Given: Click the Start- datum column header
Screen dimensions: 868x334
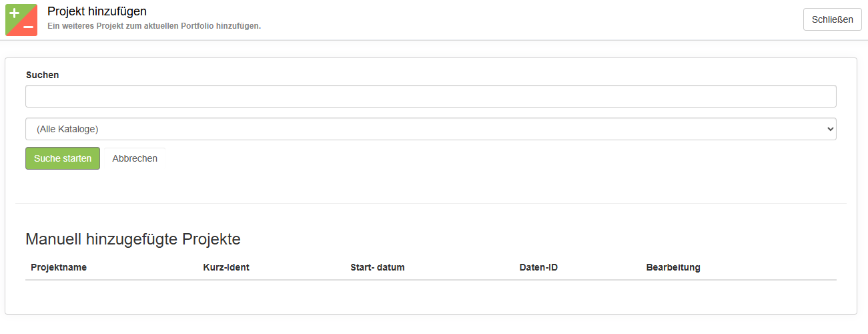Looking at the screenshot, I should coord(378,267).
